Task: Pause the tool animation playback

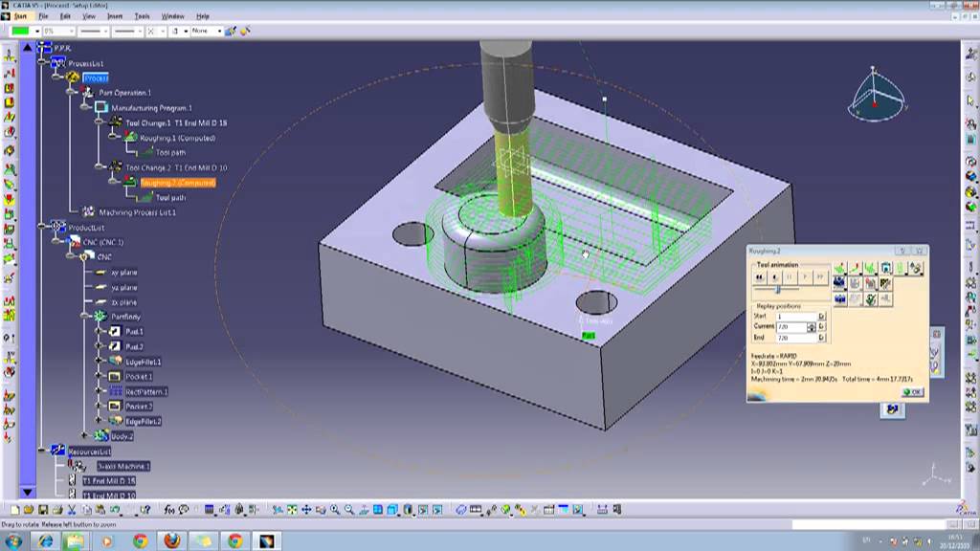Action: [788, 276]
